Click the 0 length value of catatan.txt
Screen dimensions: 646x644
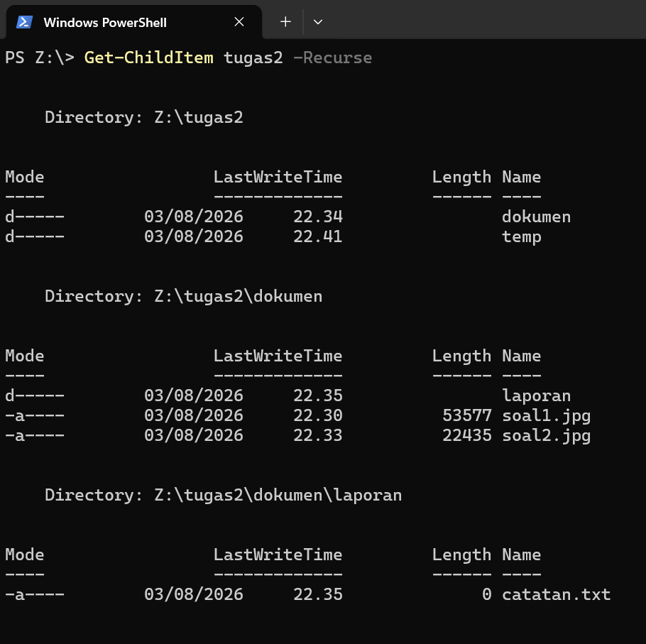click(x=486, y=594)
